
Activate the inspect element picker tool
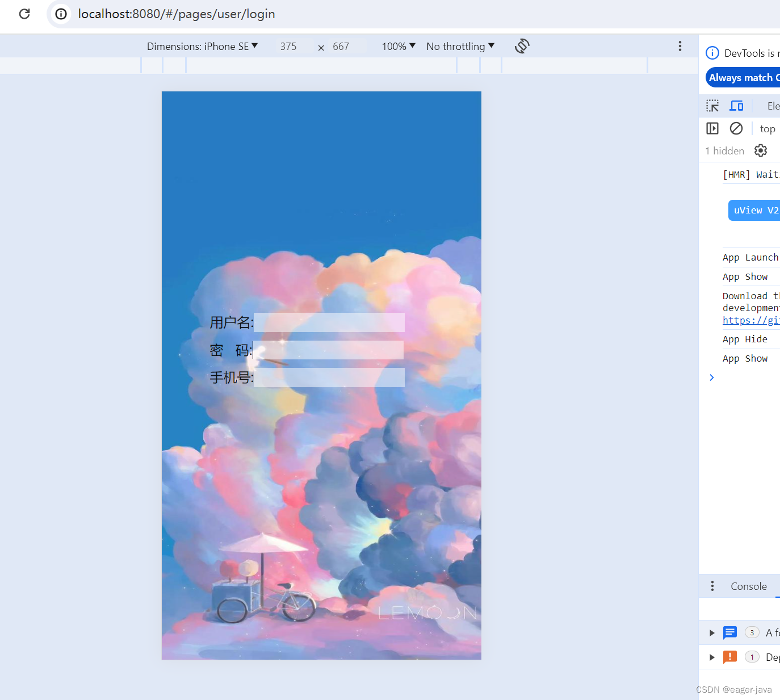coord(712,106)
